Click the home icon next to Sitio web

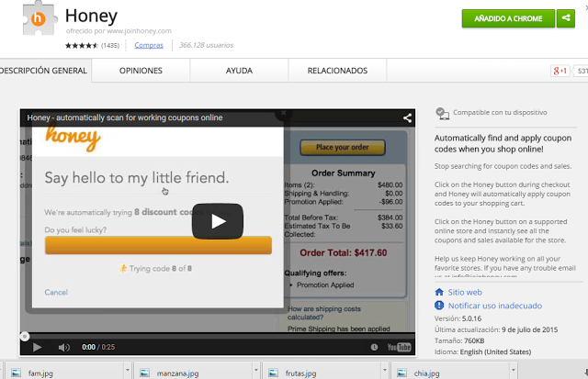point(439,292)
